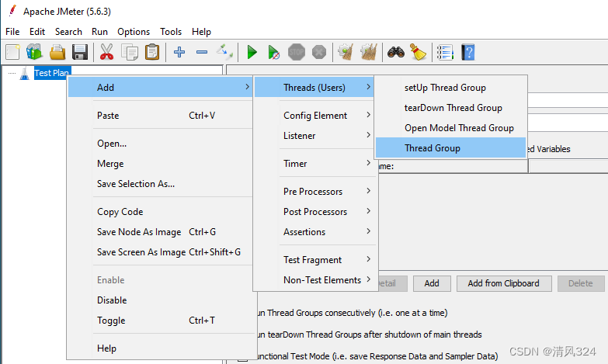608x364 pixels.
Task: Click the Shutdown gray X icon
Action: (319, 52)
